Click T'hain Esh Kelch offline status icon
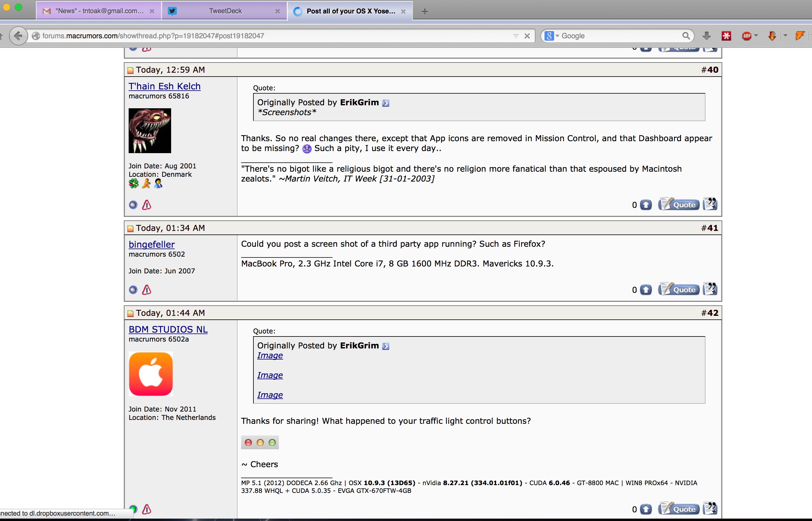This screenshot has height=521, width=812. pyautogui.click(x=133, y=205)
